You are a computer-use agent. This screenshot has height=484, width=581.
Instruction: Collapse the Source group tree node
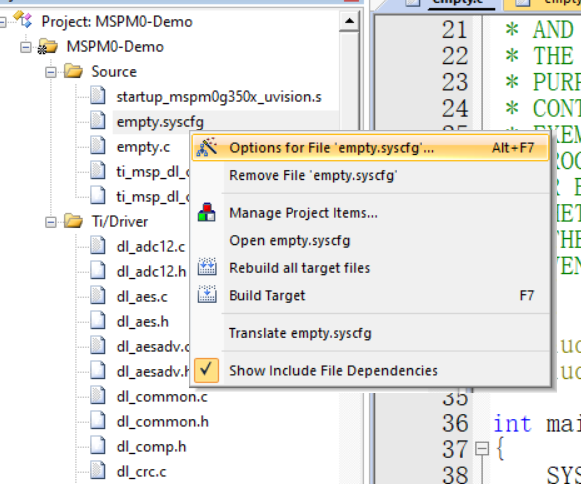click(x=50, y=72)
